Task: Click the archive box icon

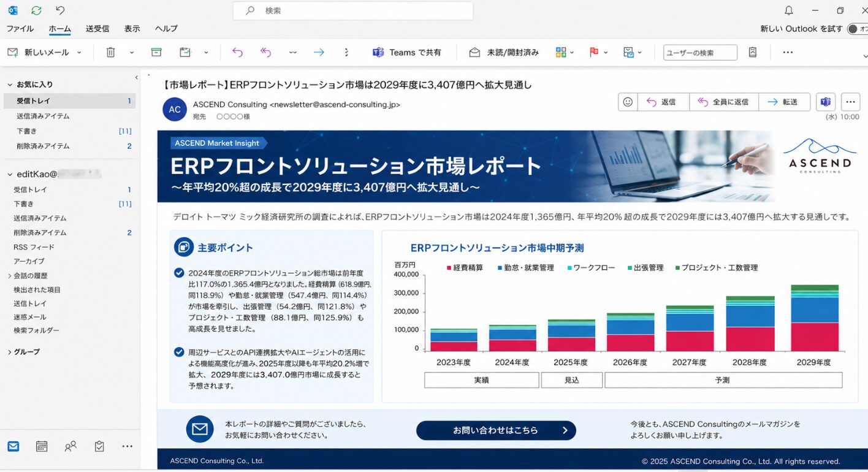Action: coord(156,52)
